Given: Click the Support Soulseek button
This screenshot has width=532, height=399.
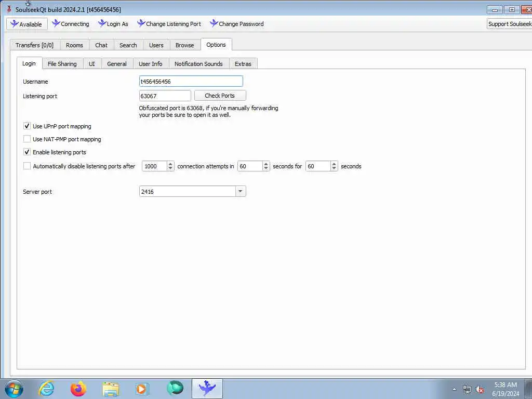Looking at the screenshot, I should point(509,24).
